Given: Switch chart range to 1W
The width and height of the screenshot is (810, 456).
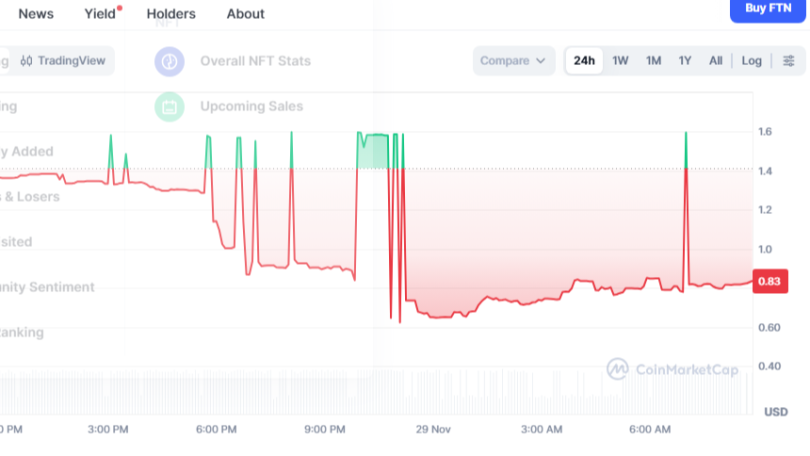Looking at the screenshot, I should pyautogui.click(x=620, y=61).
